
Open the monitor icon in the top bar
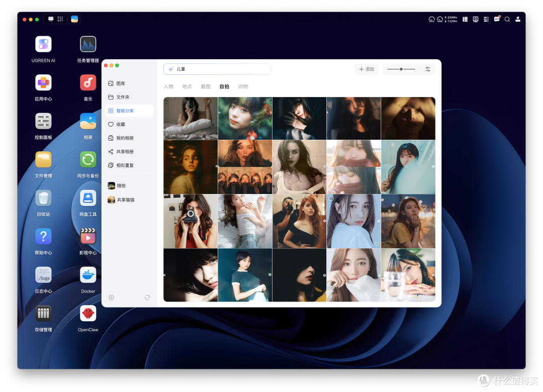point(476,20)
